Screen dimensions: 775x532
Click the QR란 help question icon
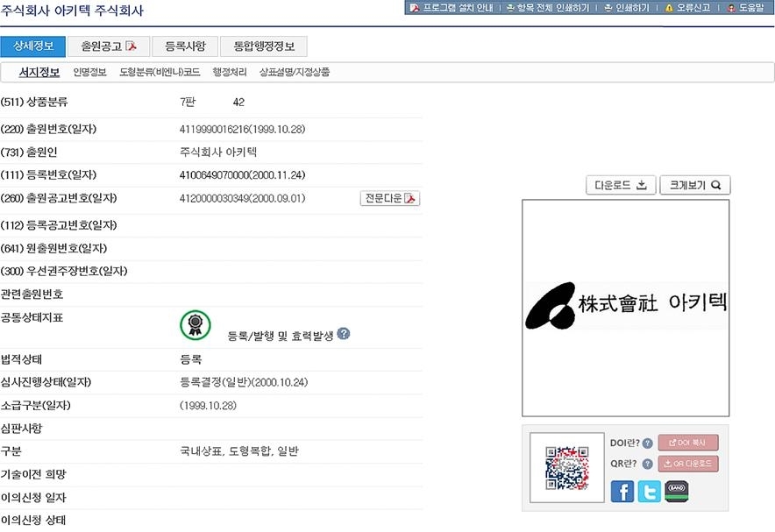[648, 464]
